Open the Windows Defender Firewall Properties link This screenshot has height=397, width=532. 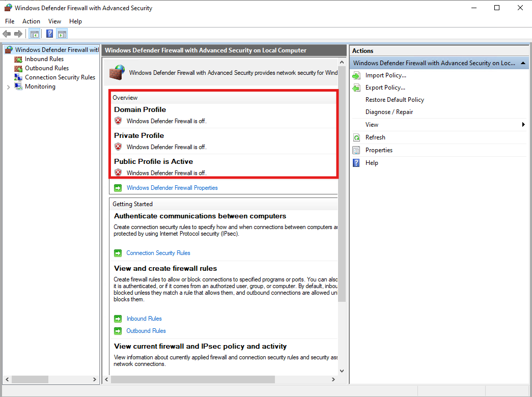pos(172,188)
